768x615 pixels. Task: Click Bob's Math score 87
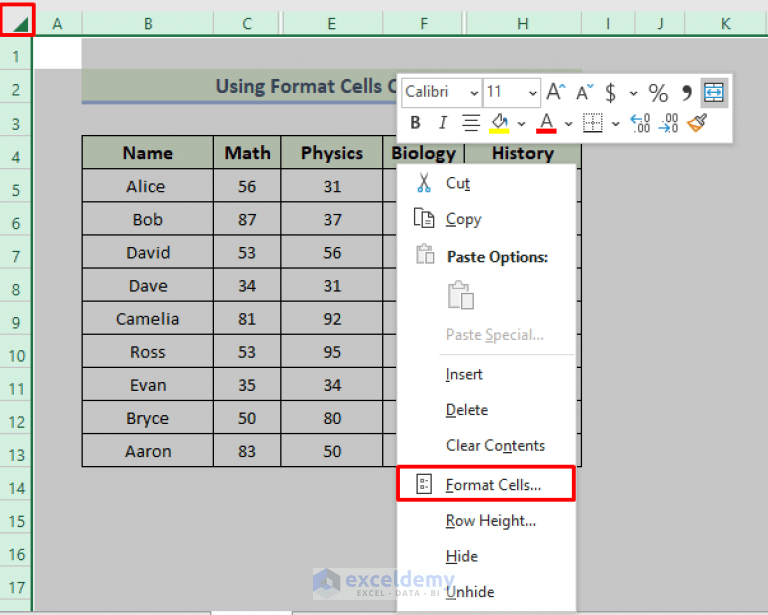pyautogui.click(x=247, y=219)
